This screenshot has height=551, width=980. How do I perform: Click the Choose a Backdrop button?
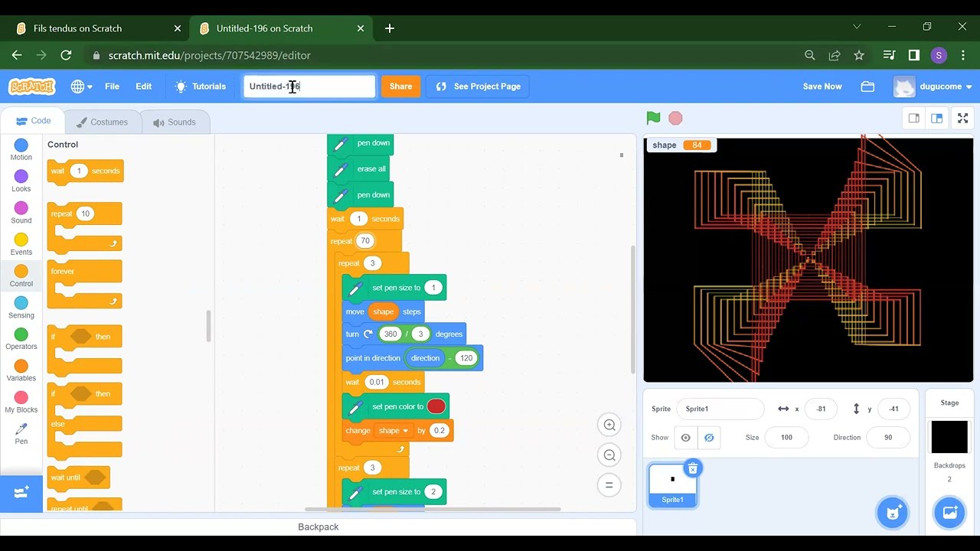(x=949, y=513)
